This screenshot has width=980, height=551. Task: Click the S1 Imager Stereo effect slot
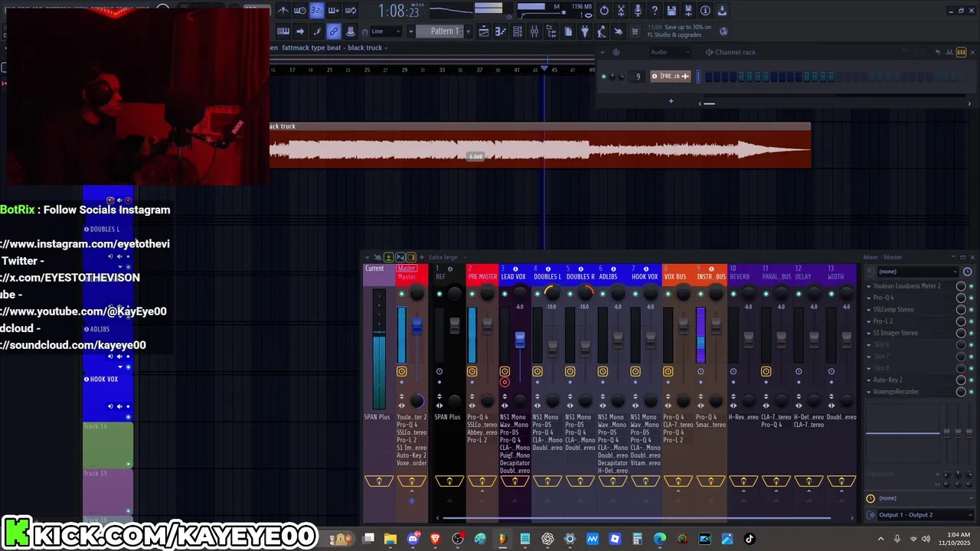896,333
